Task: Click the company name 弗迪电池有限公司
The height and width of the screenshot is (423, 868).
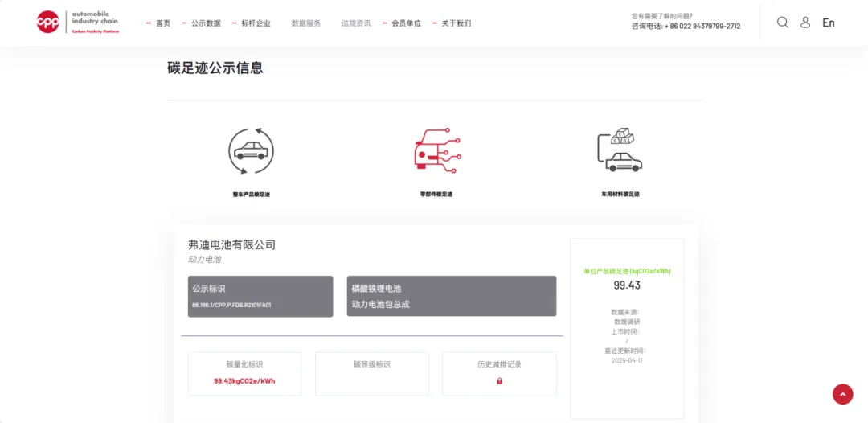Action: [232, 244]
